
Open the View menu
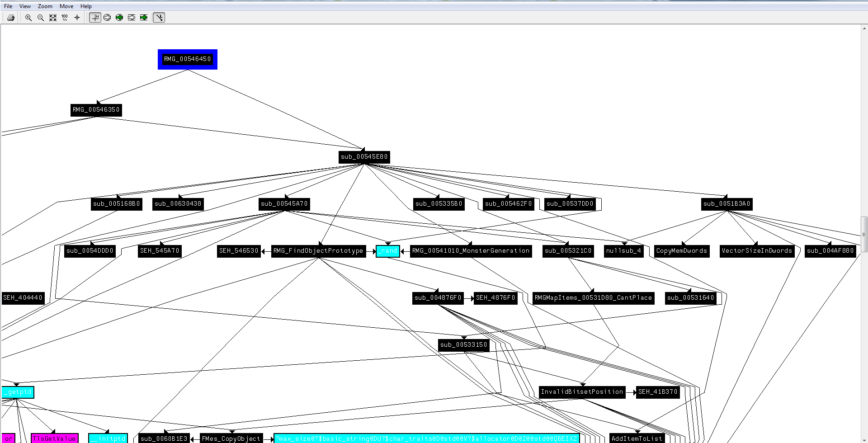click(25, 6)
